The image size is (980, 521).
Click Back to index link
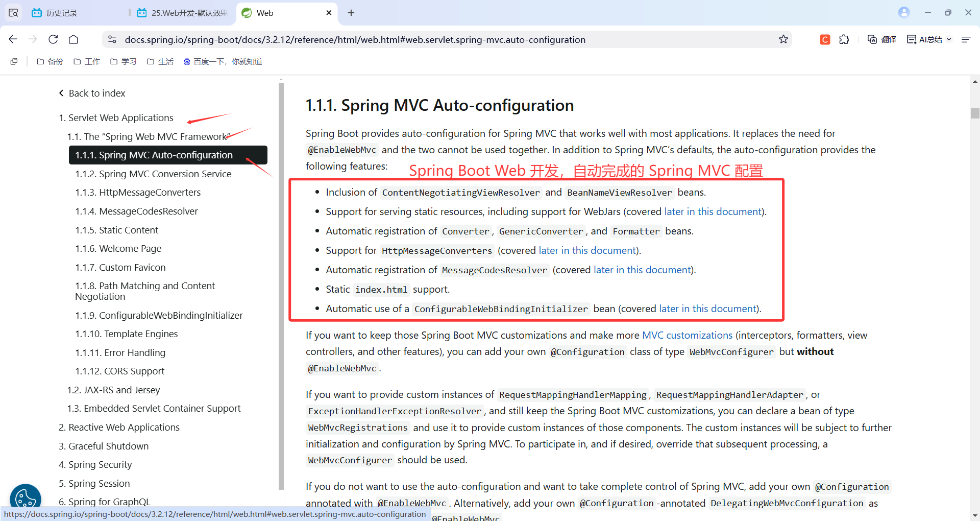click(x=92, y=93)
